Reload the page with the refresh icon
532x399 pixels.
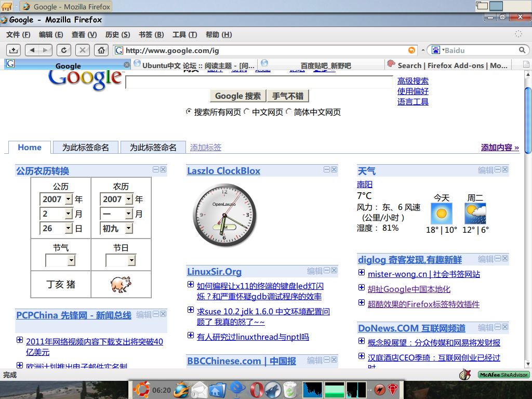(64, 50)
